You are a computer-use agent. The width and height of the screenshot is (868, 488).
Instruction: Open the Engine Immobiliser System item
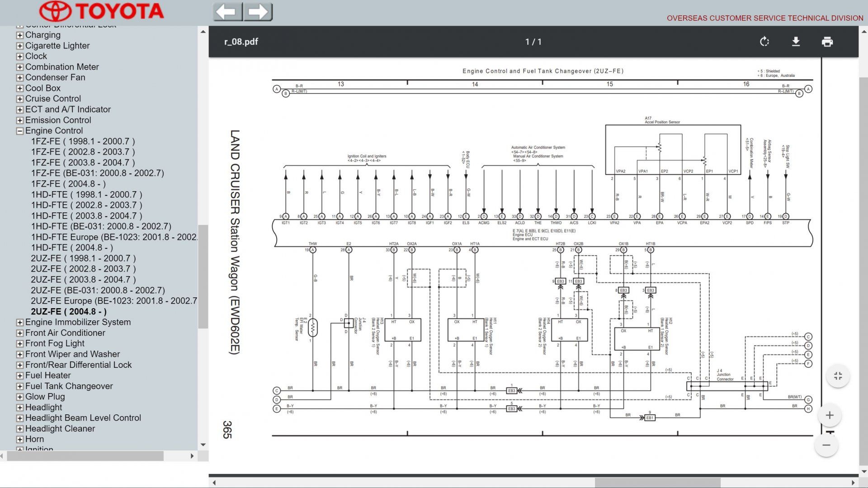[x=78, y=322]
